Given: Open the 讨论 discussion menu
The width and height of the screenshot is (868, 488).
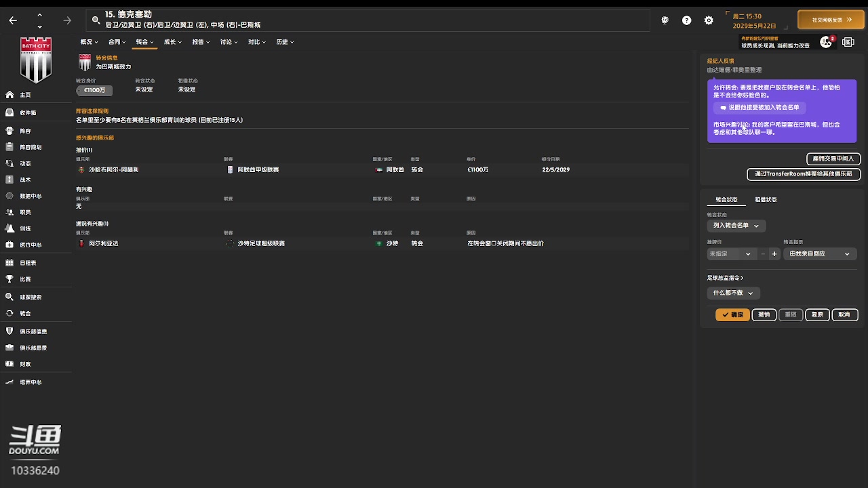Looking at the screenshot, I should [229, 42].
